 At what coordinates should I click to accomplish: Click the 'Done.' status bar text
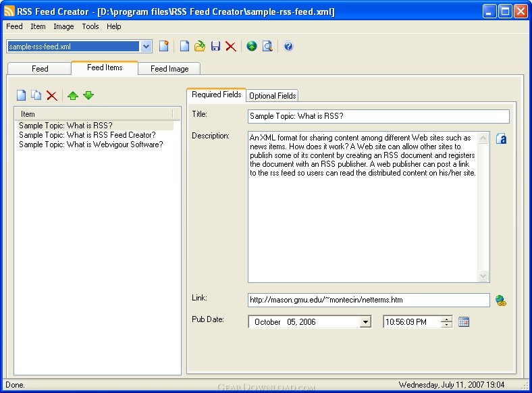(x=15, y=385)
